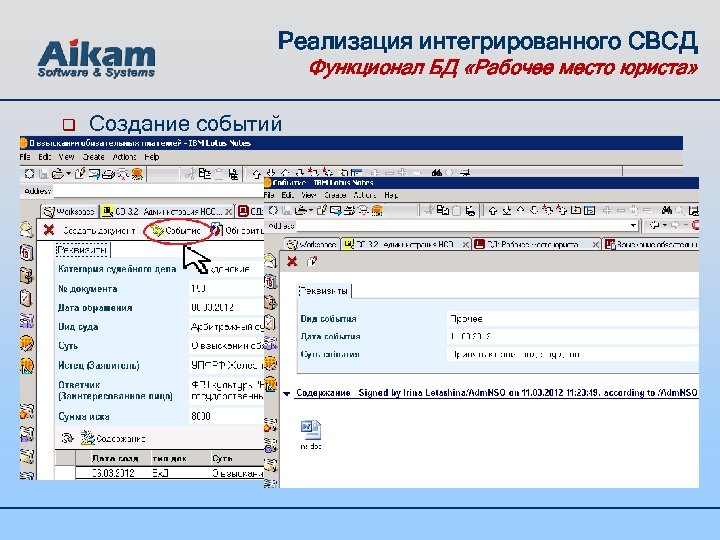The height and width of the screenshot is (540, 720).
Task: Click the Вид события field showing Прочее
Action: point(573,319)
